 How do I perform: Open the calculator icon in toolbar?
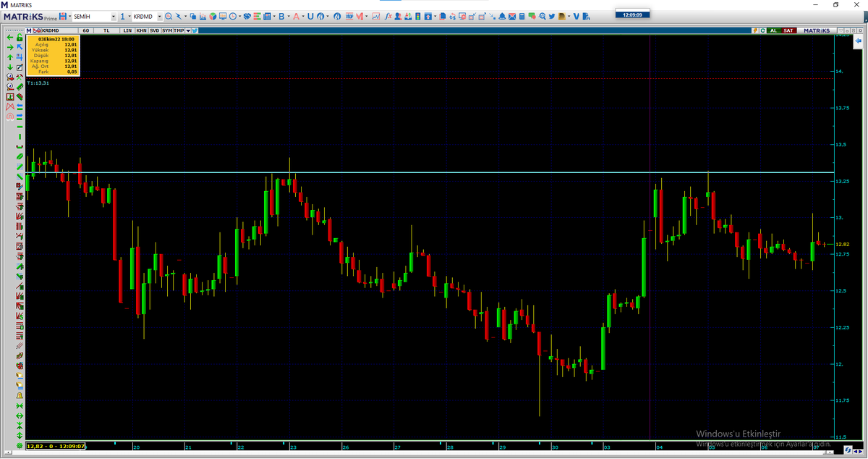(x=522, y=16)
